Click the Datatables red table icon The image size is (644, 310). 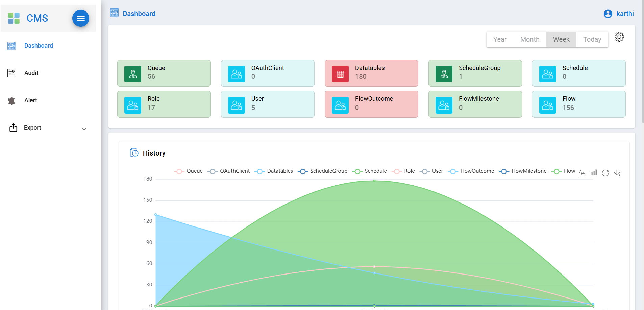coord(340,74)
